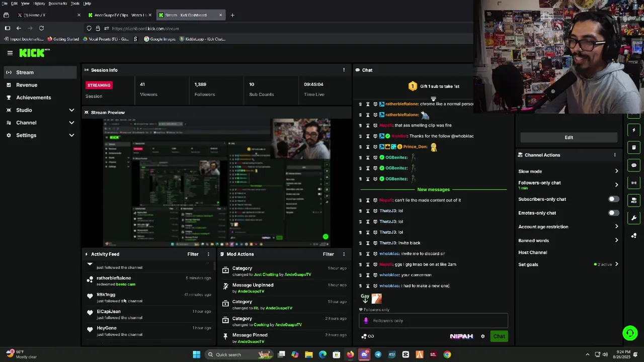Click Host Channel

point(532,252)
